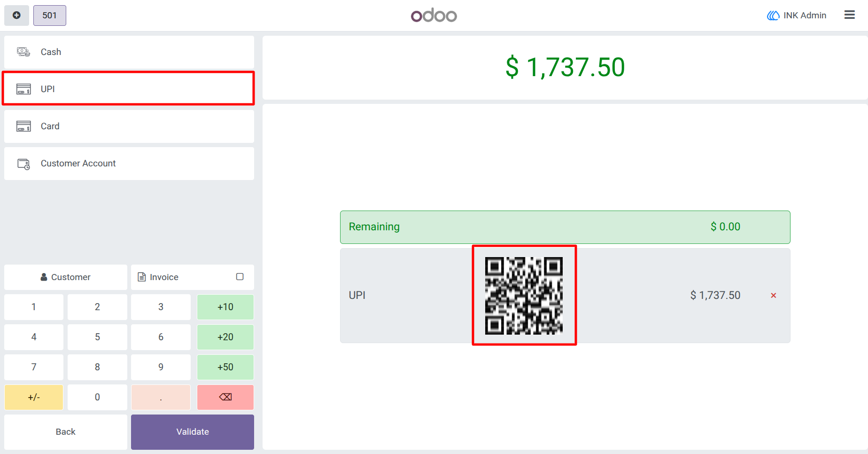
Task: Choose Customer Account payment method
Action: point(129,164)
